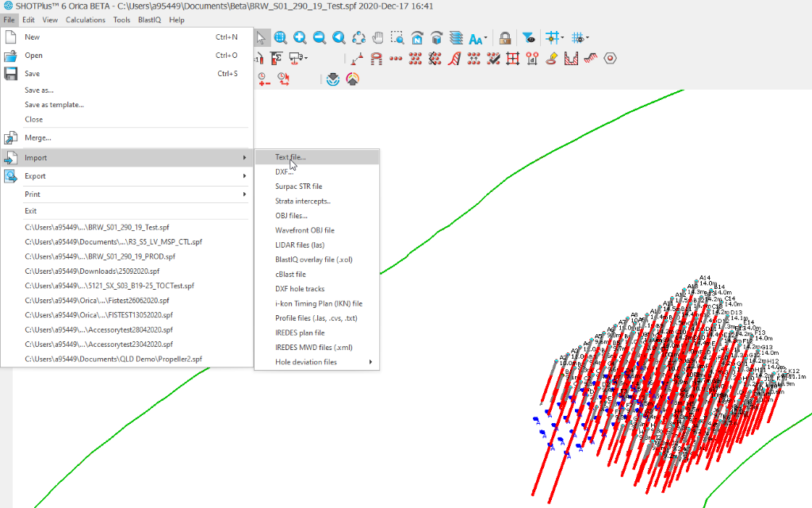Click the red square grid icon
This screenshot has width=812, height=508.
pyautogui.click(x=513, y=59)
